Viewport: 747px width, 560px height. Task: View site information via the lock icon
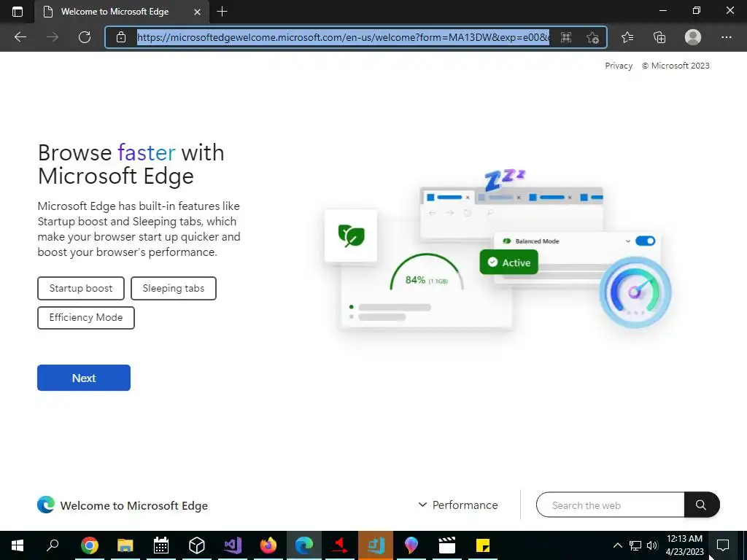121,37
